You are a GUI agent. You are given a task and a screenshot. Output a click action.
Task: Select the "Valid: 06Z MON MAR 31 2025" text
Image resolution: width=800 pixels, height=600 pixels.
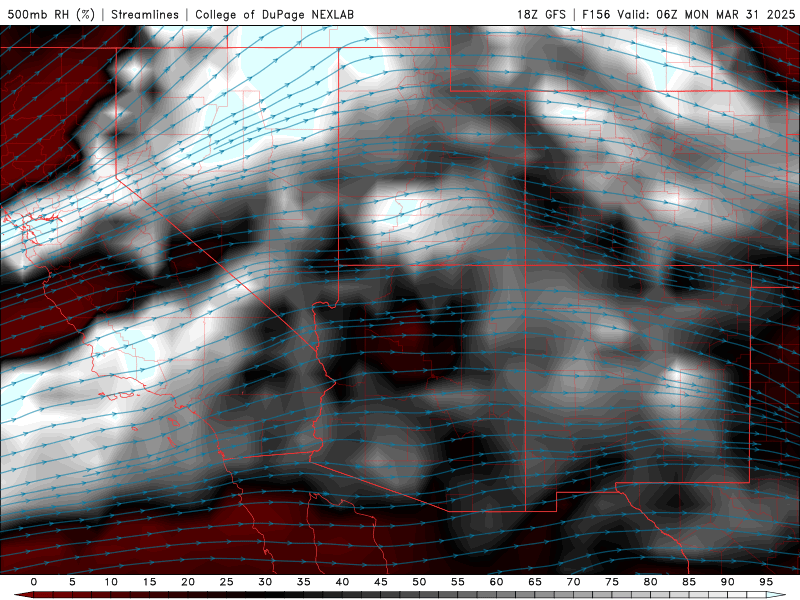click(x=706, y=14)
